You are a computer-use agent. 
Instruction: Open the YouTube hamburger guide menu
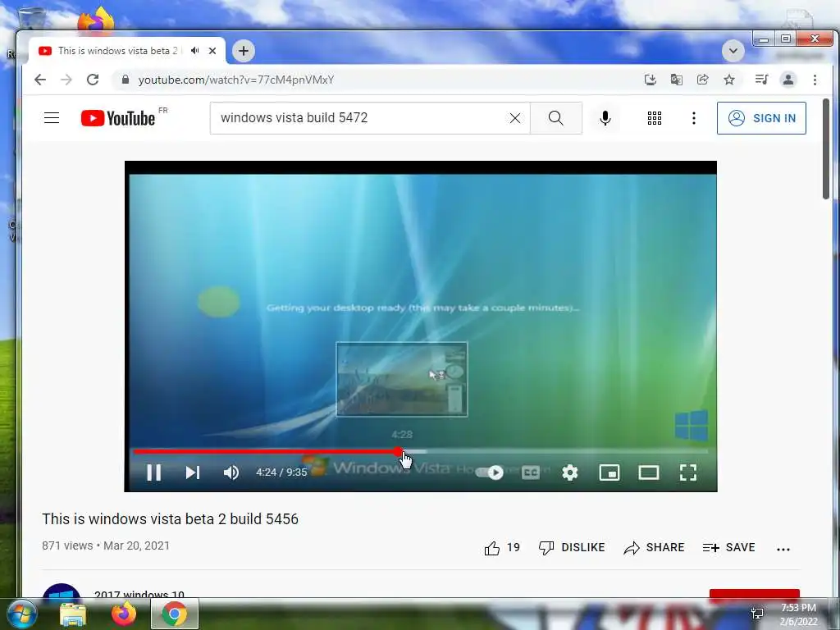pyautogui.click(x=52, y=118)
